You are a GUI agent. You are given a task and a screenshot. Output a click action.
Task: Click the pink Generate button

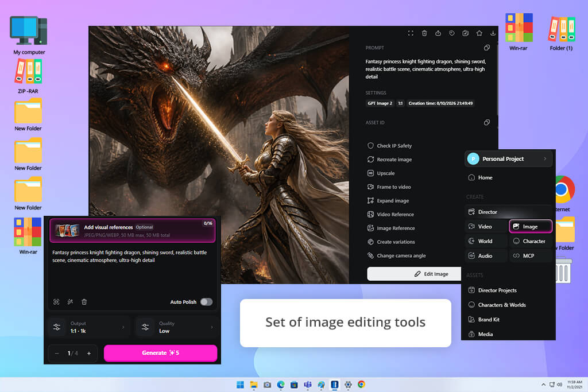tap(161, 353)
